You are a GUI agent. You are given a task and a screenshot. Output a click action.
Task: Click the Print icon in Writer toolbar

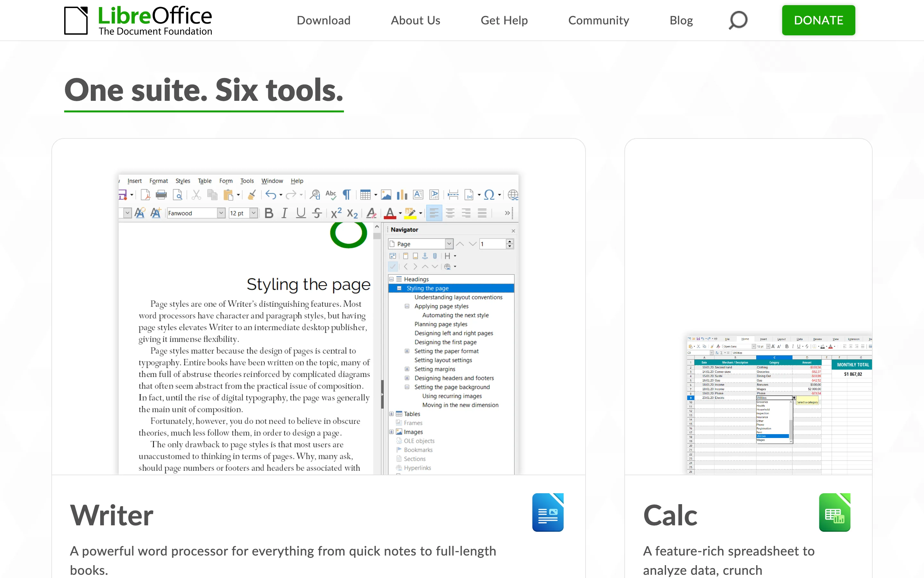click(161, 195)
